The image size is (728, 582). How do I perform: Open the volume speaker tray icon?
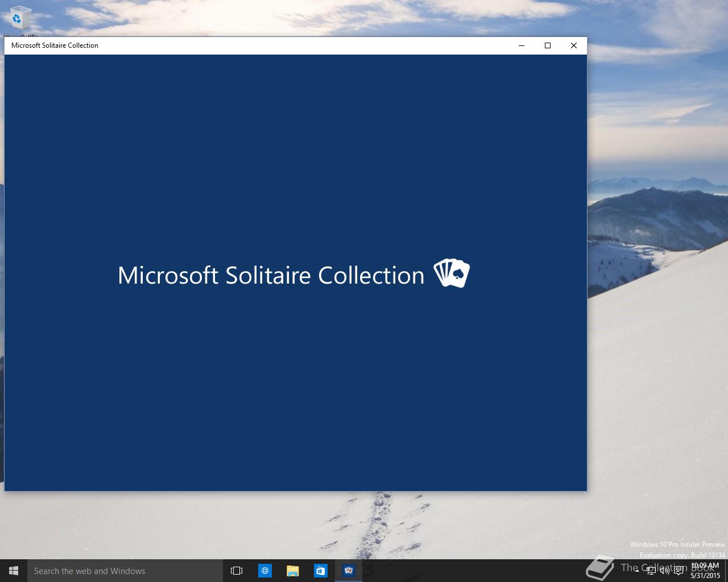click(x=664, y=571)
